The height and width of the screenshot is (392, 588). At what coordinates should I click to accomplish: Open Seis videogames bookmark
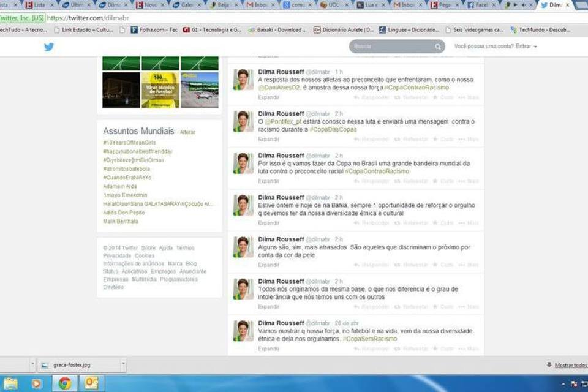474,29
